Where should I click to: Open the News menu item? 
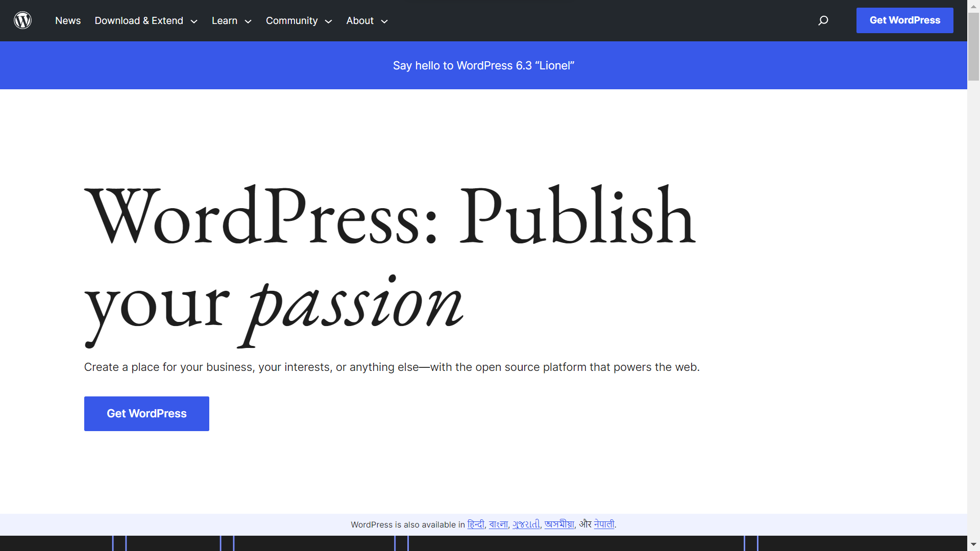click(68, 20)
